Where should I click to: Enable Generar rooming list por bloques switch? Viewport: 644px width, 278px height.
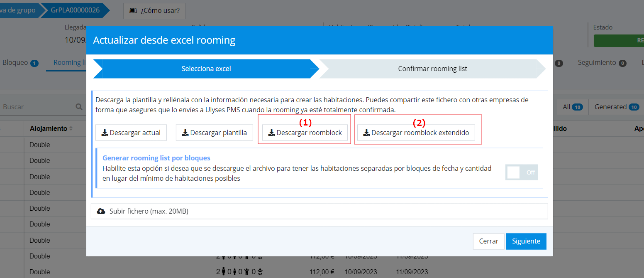pyautogui.click(x=522, y=172)
